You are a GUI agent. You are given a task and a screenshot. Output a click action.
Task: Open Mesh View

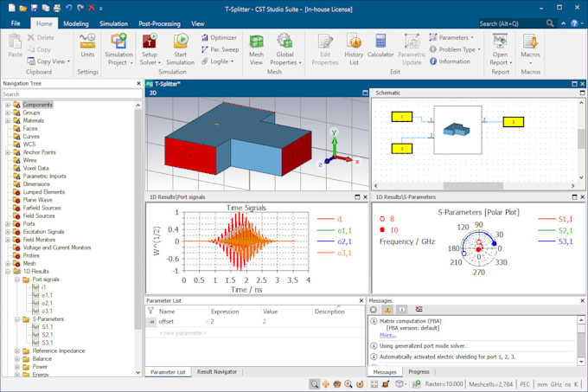(256, 49)
